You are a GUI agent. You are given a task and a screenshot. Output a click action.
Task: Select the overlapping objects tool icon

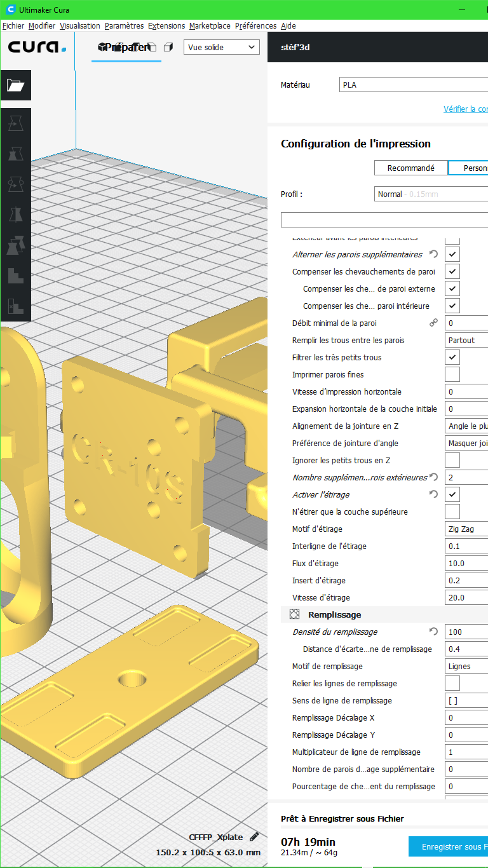pyautogui.click(x=15, y=245)
